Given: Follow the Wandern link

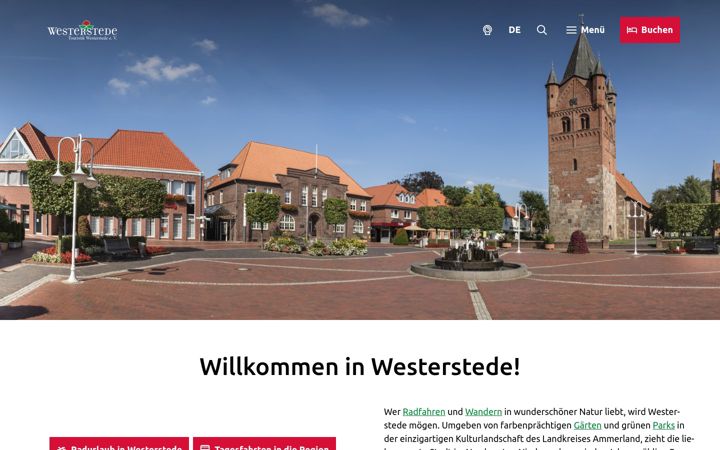Looking at the screenshot, I should tap(484, 412).
